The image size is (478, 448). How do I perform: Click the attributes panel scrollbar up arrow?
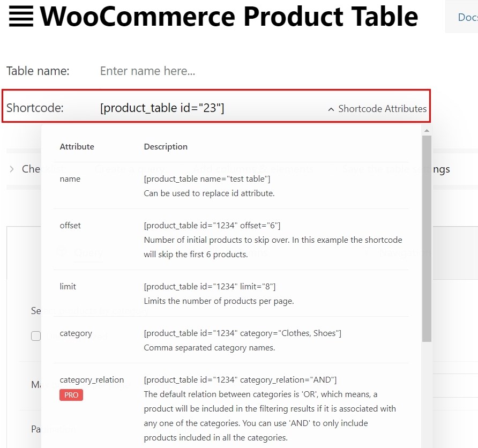click(427, 131)
